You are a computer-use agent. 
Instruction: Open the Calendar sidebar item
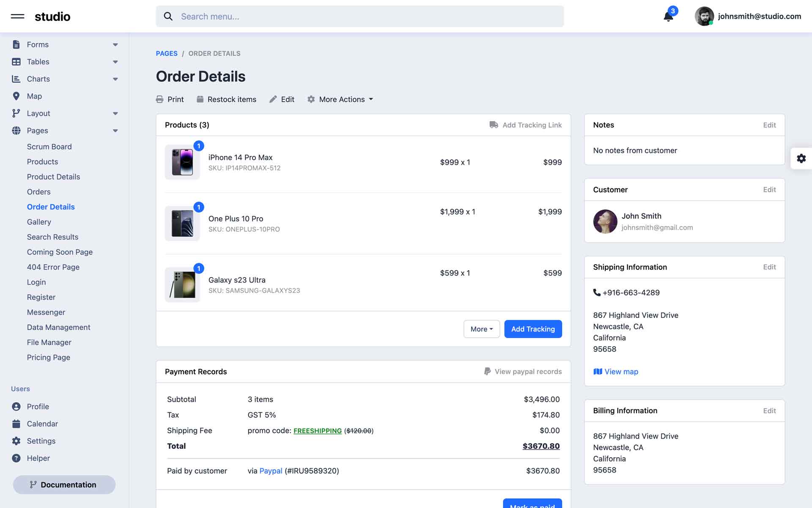pos(42,424)
